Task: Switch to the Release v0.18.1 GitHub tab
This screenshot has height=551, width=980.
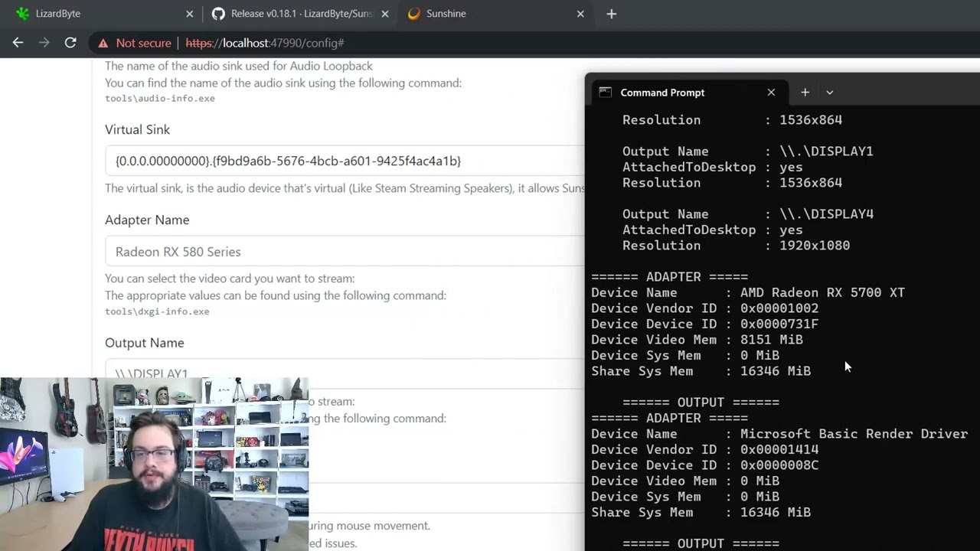Action: (x=301, y=14)
